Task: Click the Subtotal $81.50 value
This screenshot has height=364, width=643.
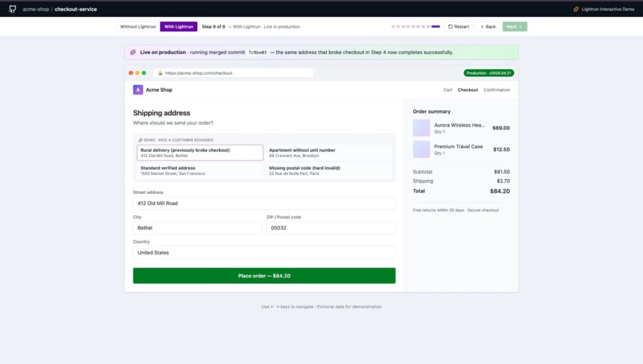Action: pos(502,172)
